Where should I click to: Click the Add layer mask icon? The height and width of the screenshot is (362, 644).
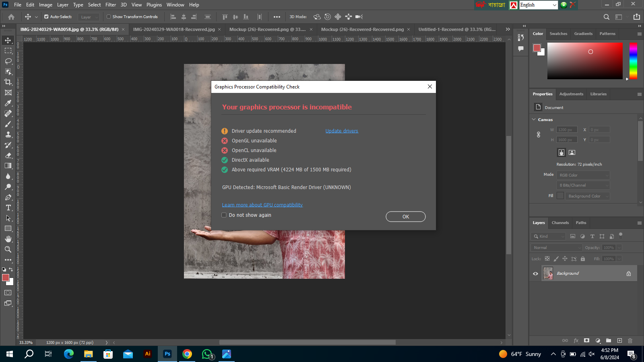586,340
